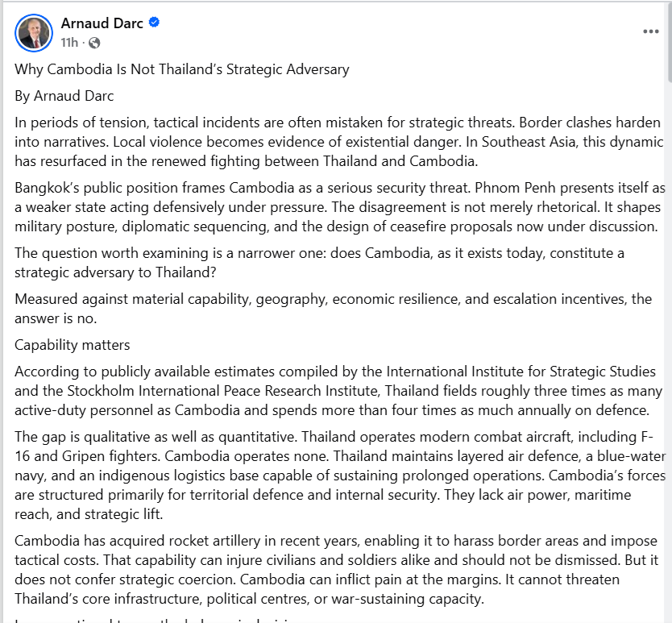The width and height of the screenshot is (672, 623).
Task: Click the blue verified badge icon
Action: tap(155, 23)
